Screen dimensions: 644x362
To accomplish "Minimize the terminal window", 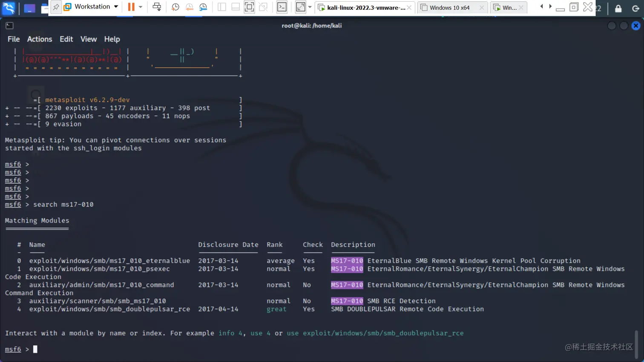I will [x=612, y=26].
